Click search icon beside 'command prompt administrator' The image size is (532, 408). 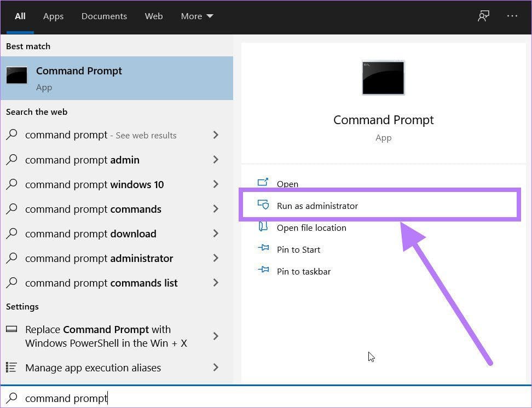coord(11,258)
